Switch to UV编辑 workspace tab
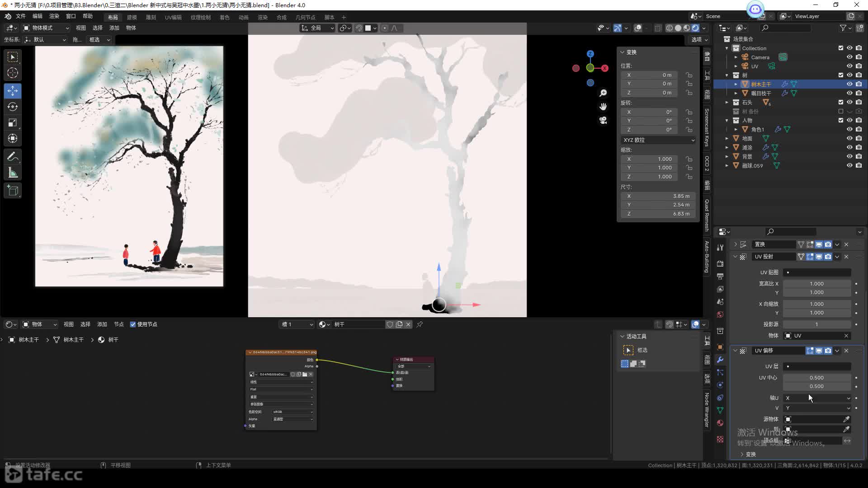This screenshot has width=868, height=488. click(173, 17)
